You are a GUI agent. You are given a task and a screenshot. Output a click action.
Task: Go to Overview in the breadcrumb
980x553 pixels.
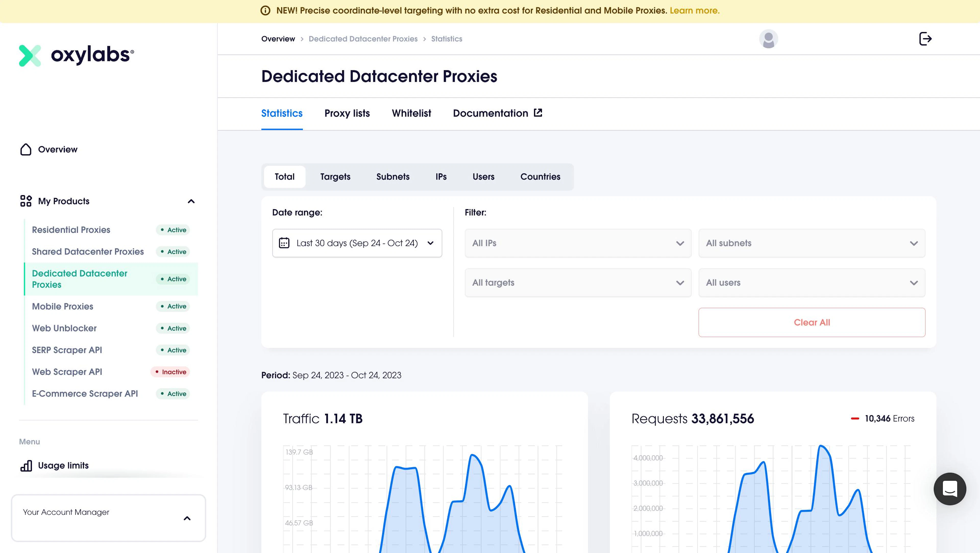click(x=278, y=39)
